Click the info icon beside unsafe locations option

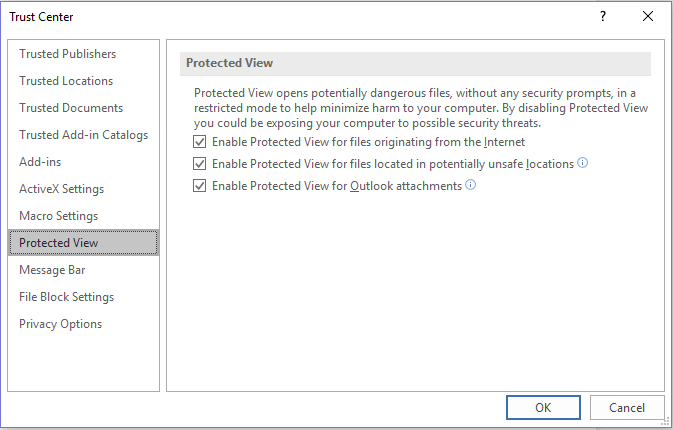pos(582,162)
